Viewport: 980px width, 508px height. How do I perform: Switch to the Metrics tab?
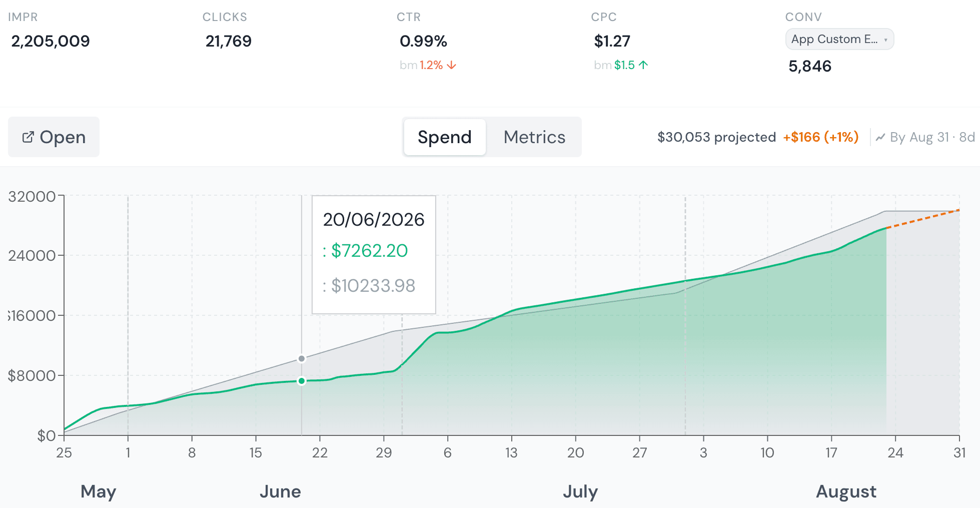click(534, 137)
